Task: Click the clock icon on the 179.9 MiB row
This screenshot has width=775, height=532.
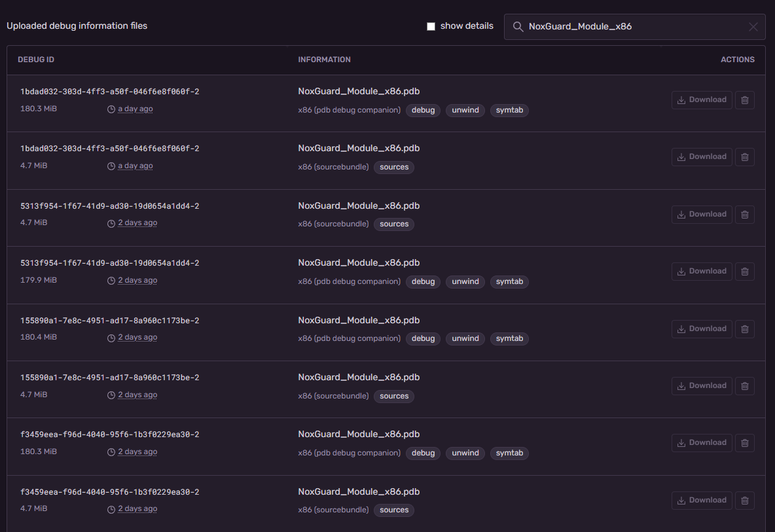Action: tap(111, 281)
